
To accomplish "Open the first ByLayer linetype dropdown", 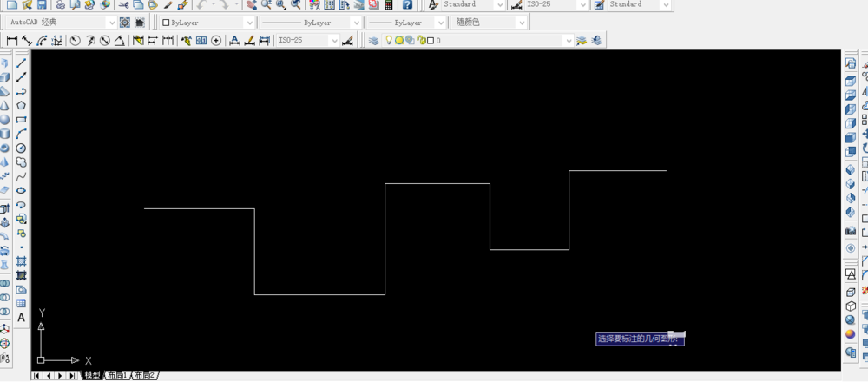I will pyautogui.click(x=357, y=23).
